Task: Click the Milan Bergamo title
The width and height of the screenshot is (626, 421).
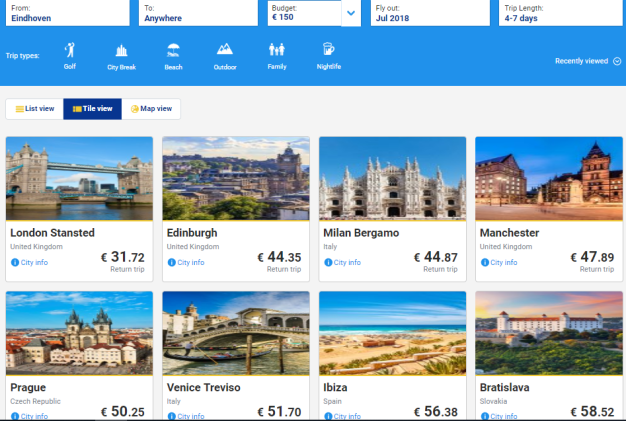Action: coord(361,233)
